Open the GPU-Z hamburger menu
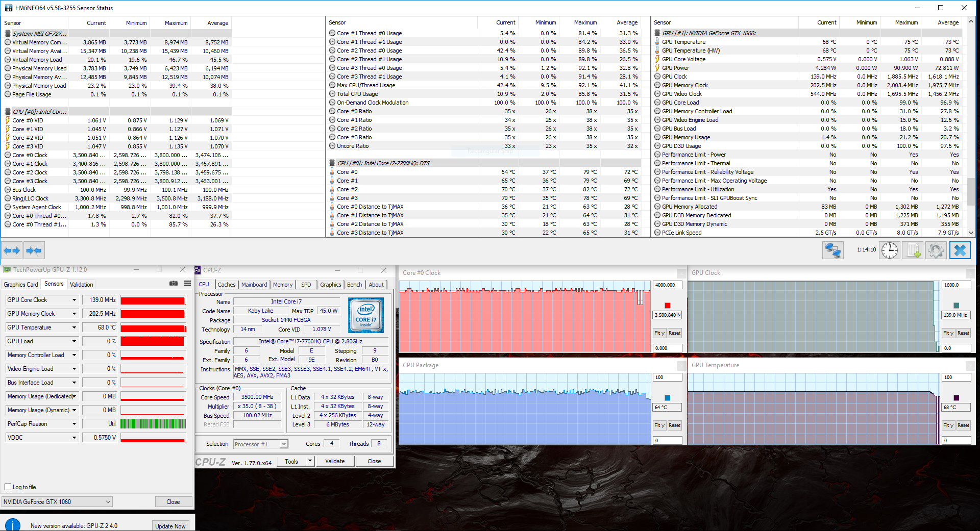This screenshot has width=980, height=531. (x=188, y=284)
